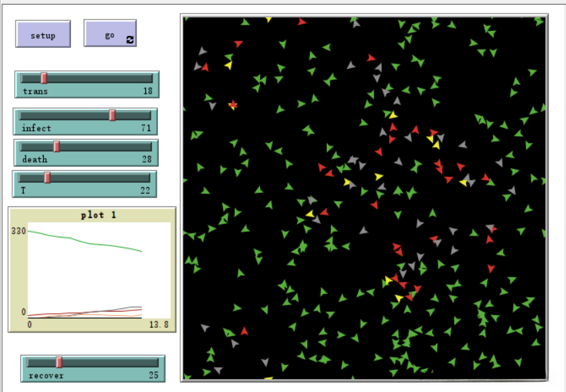This screenshot has width=566, height=392.
Task: Click the T slider value 22
Action: click(145, 190)
